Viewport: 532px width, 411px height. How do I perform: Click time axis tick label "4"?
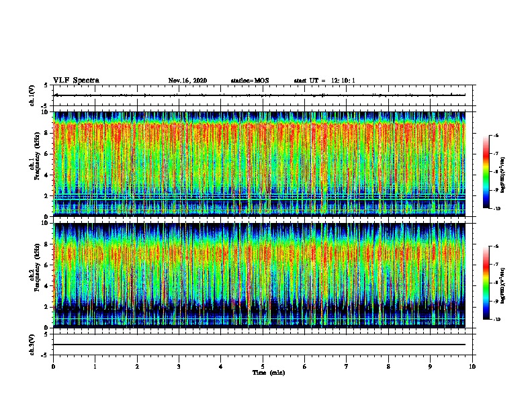click(x=221, y=367)
